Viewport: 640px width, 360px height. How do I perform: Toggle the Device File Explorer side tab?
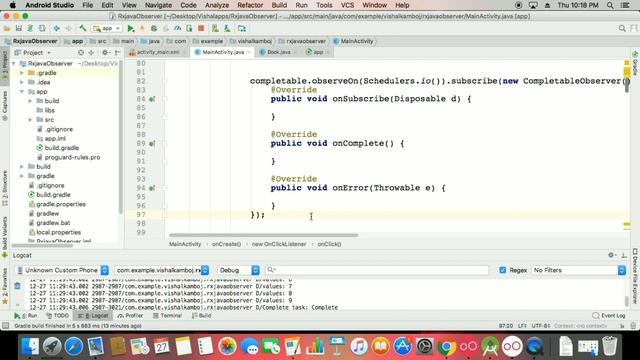[635, 276]
